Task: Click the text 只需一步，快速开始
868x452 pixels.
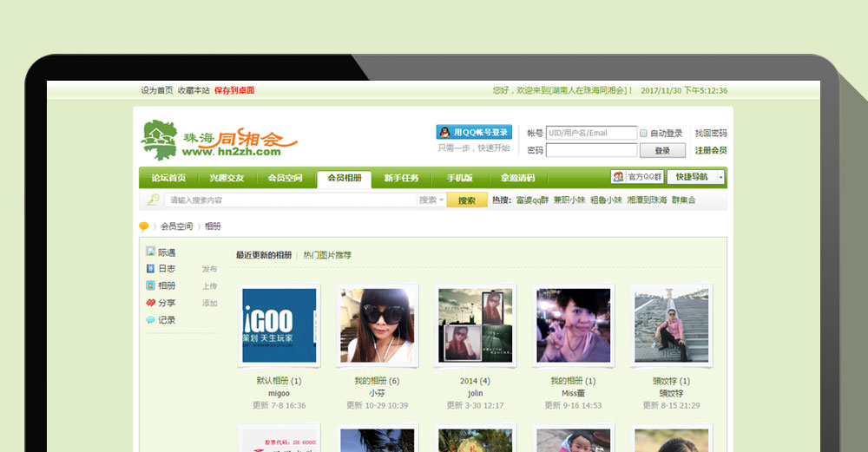Action: 474,148
